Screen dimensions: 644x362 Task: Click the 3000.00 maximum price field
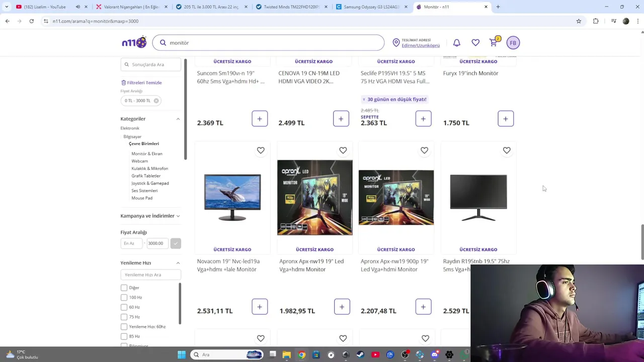pos(157,243)
